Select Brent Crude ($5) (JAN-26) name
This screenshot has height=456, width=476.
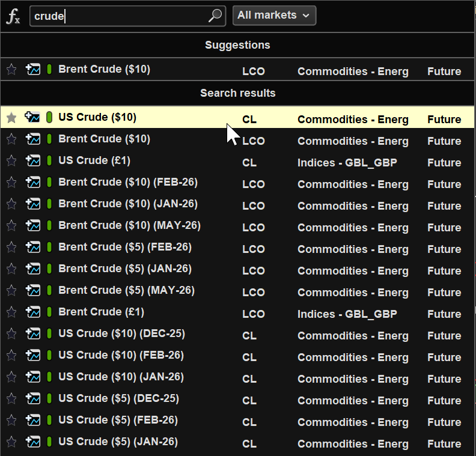click(x=125, y=269)
